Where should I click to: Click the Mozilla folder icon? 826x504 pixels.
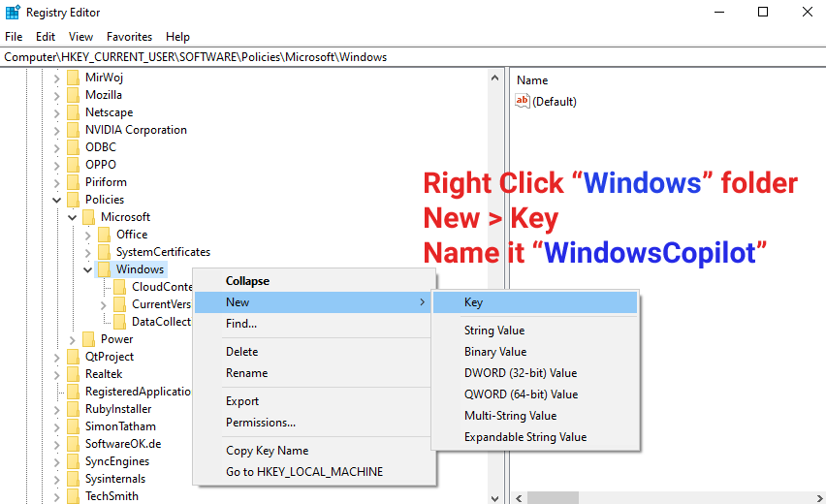[x=74, y=95]
